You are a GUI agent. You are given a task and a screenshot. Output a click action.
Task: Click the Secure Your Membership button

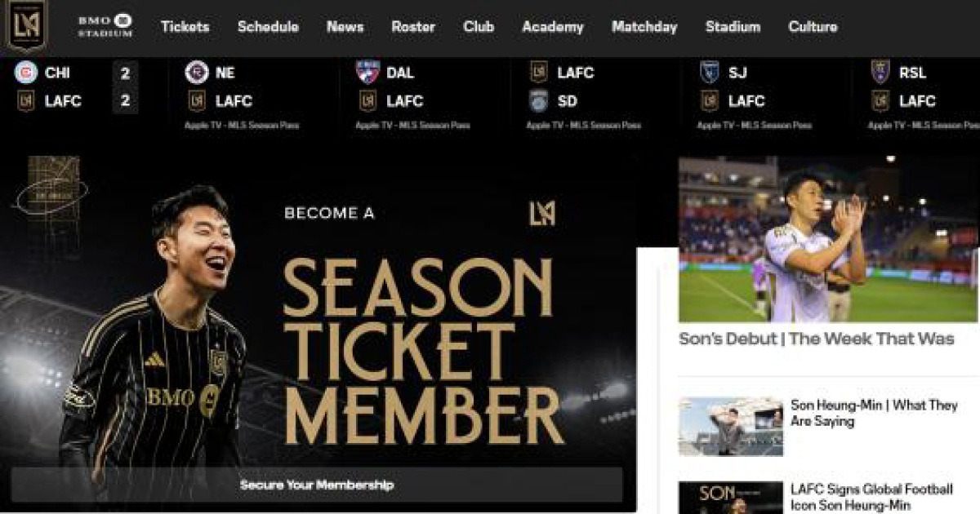(317, 485)
